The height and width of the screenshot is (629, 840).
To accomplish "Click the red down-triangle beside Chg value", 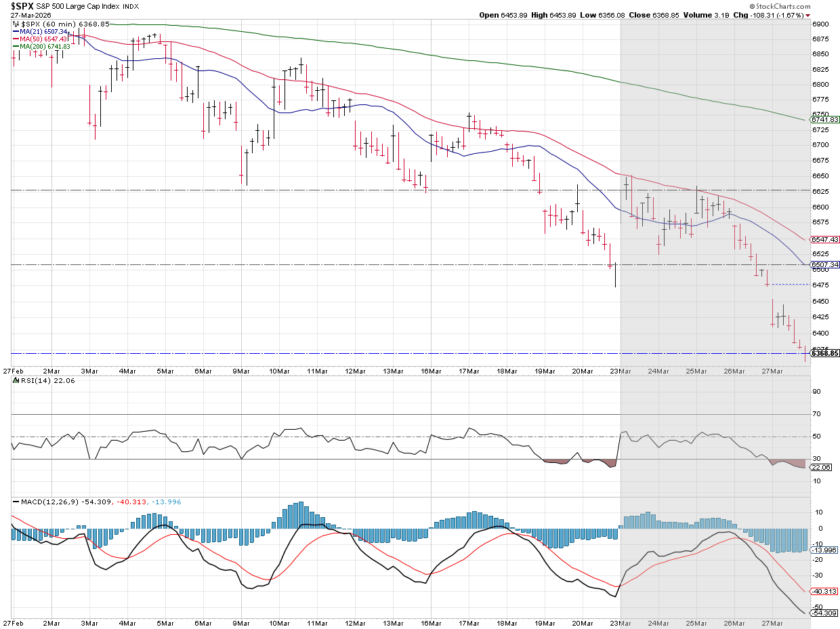I will [808, 15].
